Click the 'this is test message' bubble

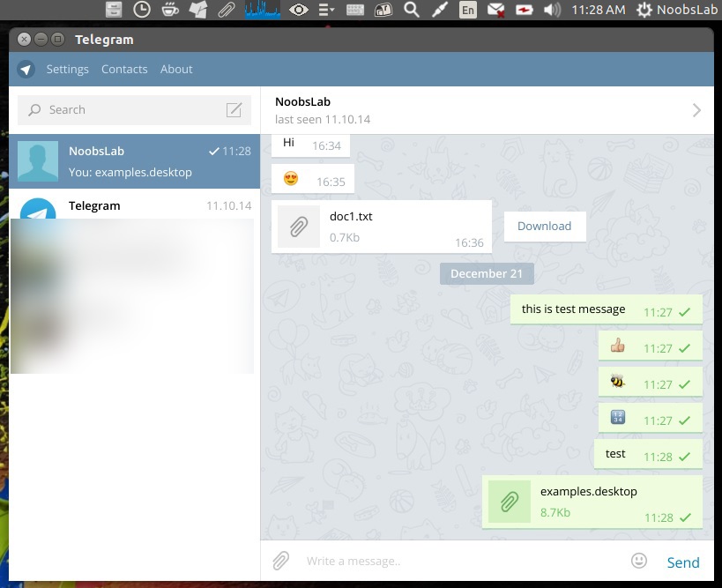tap(606, 309)
